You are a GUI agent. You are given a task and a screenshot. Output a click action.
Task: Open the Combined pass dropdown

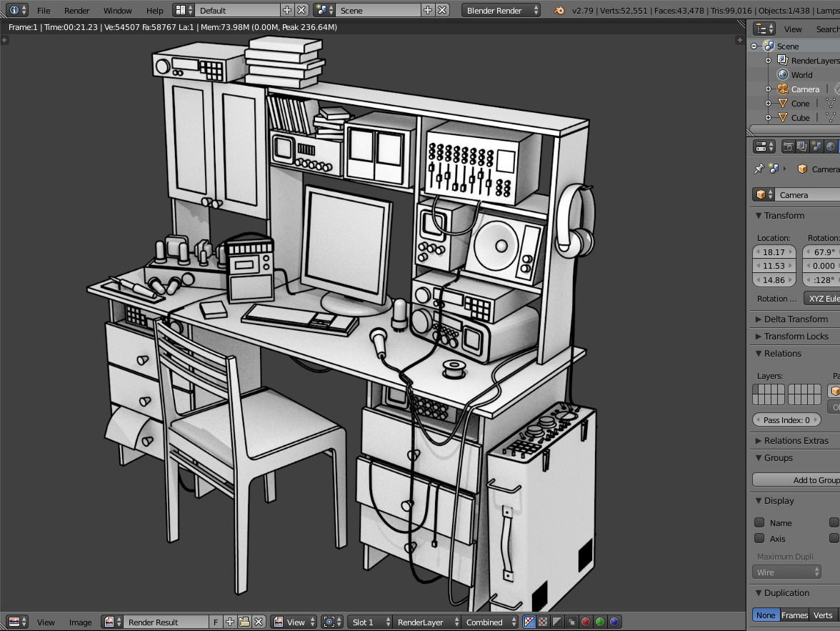[490, 622]
